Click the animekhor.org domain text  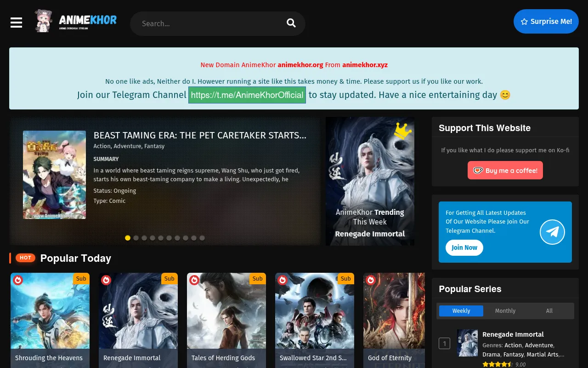click(300, 65)
